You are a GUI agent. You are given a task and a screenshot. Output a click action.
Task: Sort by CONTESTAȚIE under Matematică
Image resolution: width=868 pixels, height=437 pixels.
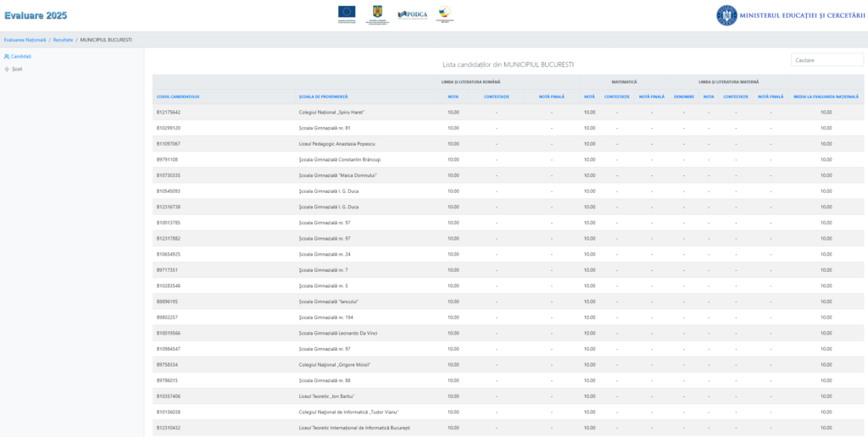tap(617, 97)
